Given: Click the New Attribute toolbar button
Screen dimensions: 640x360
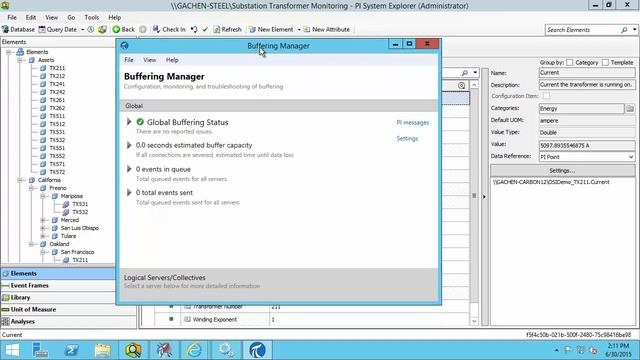Looking at the screenshot, I should pos(327,29).
